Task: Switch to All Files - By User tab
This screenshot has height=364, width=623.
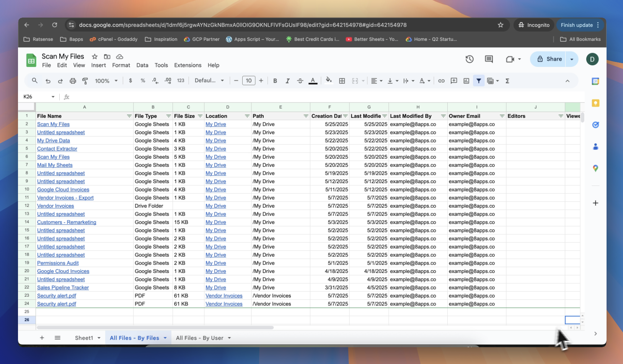Action: pyautogui.click(x=199, y=338)
